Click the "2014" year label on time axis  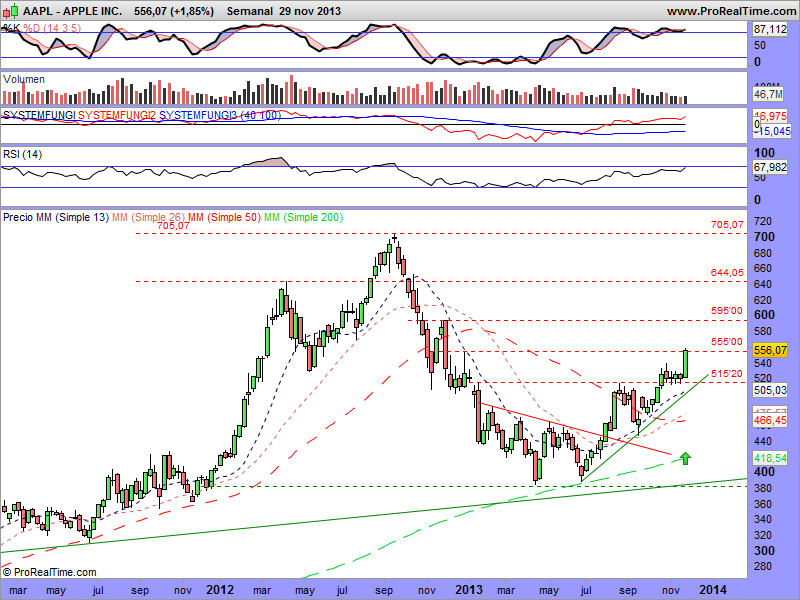pos(713,590)
